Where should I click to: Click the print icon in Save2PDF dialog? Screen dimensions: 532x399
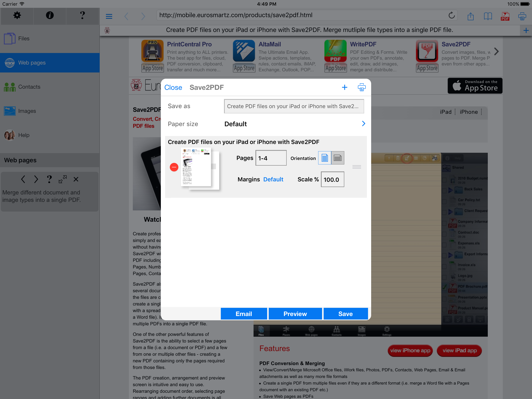pos(361,87)
